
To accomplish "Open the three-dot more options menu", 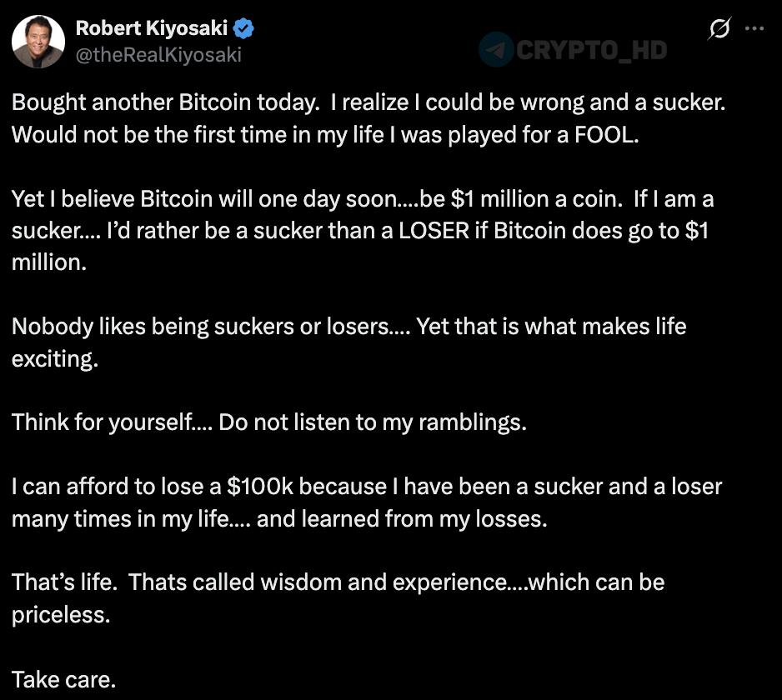I will (x=754, y=28).
